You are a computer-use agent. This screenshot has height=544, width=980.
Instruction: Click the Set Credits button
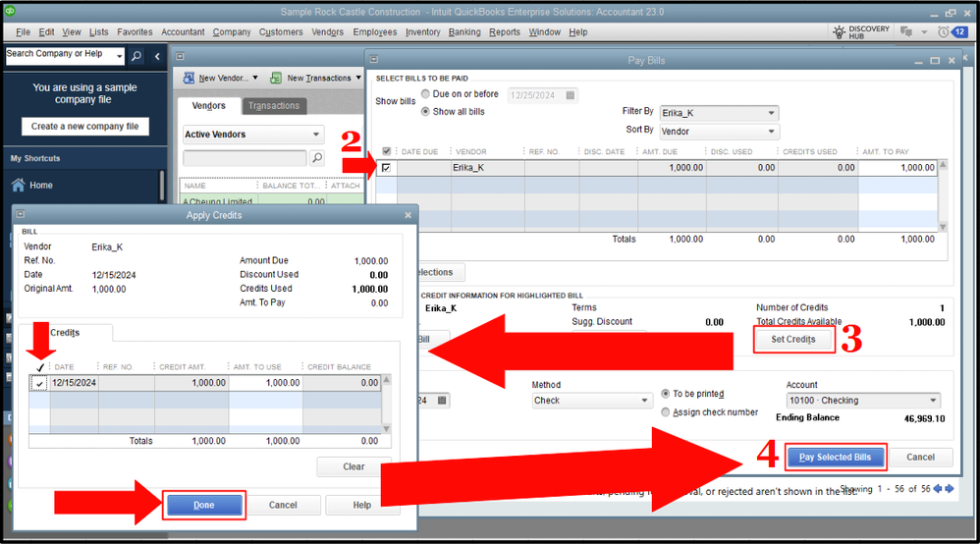point(793,339)
